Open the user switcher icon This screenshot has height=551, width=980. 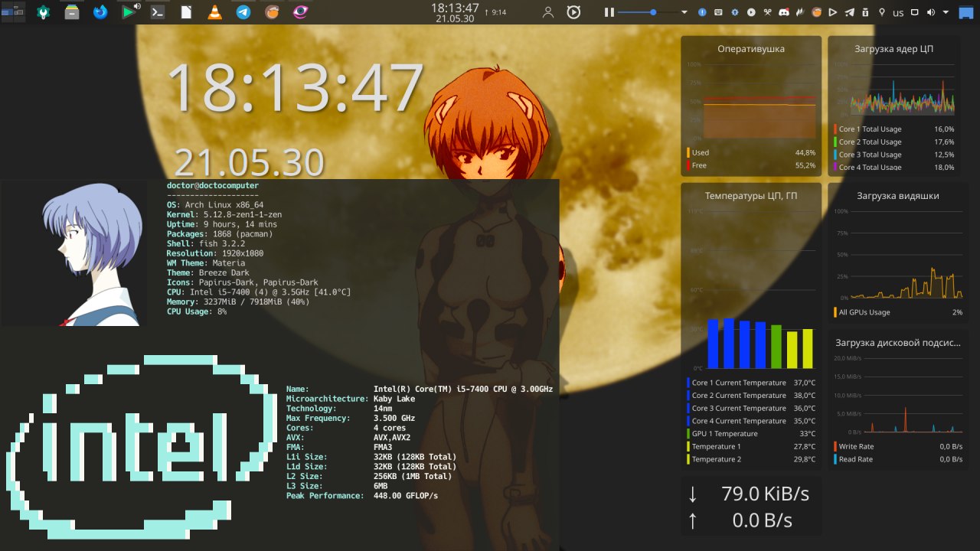(x=548, y=12)
